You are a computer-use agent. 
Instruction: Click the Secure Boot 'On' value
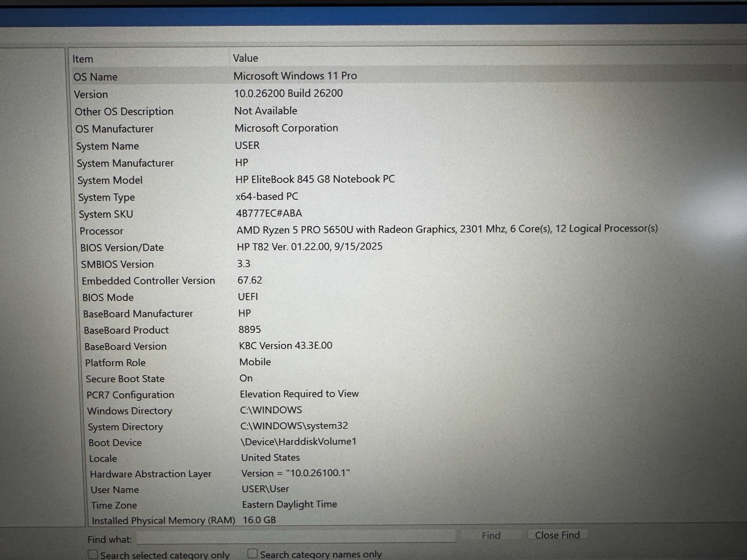coord(246,378)
